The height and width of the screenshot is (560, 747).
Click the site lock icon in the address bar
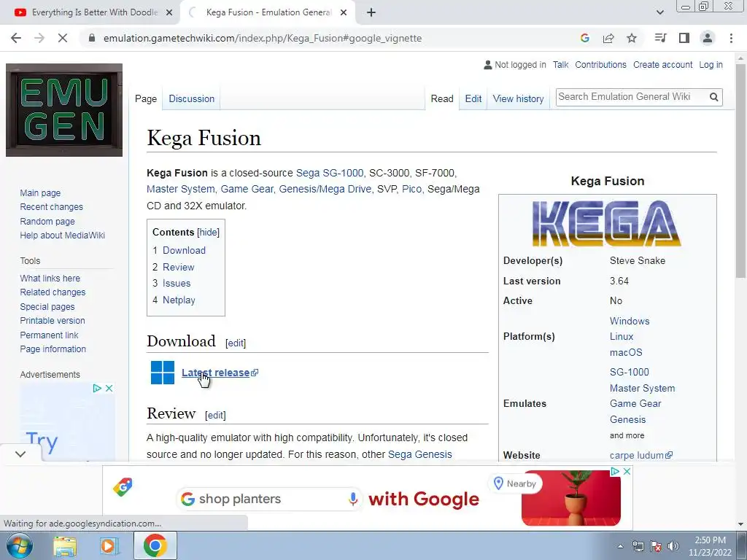(92, 38)
